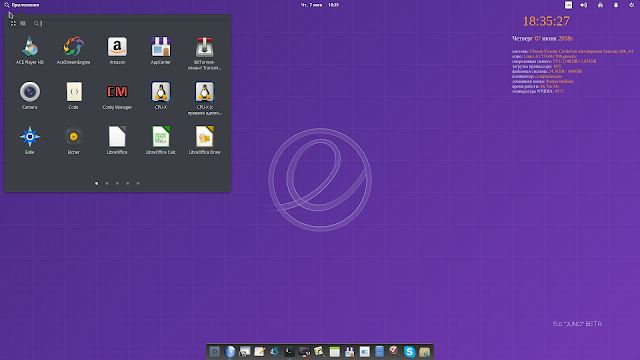Open the keyboard layout indicator
The height and width of the screenshot is (360, 640).
pos(568,5)
